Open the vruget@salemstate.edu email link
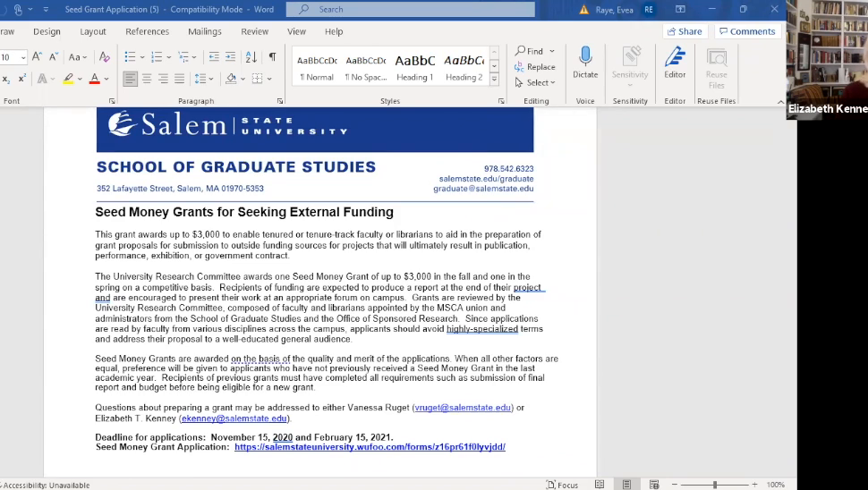868x490 pixels. [x=463, y=408]
